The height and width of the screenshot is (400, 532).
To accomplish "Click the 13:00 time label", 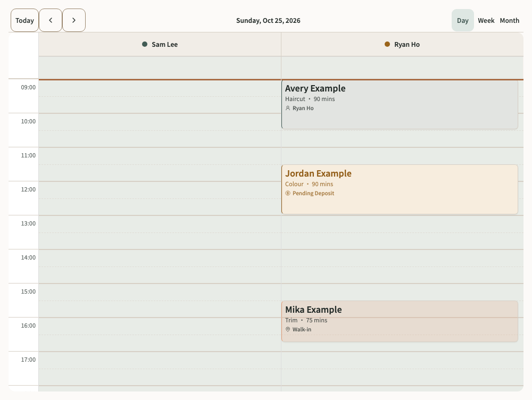I will pos(28,223).
